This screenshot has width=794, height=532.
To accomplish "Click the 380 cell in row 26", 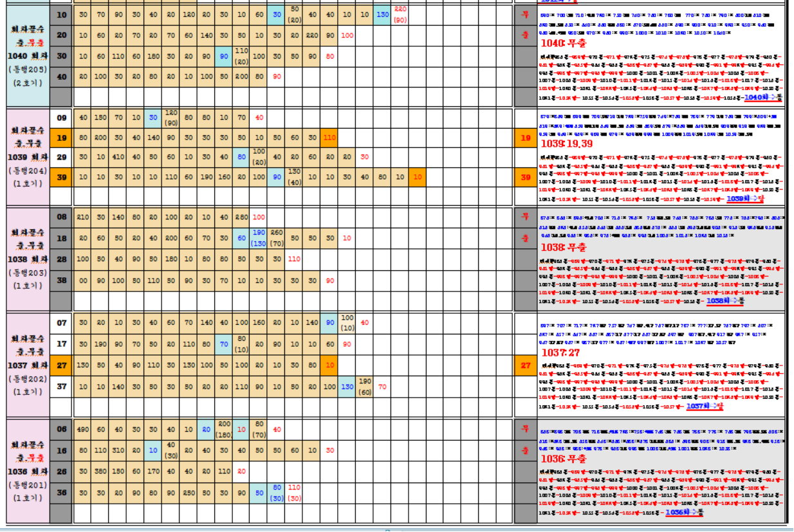I will pos(100,471).
